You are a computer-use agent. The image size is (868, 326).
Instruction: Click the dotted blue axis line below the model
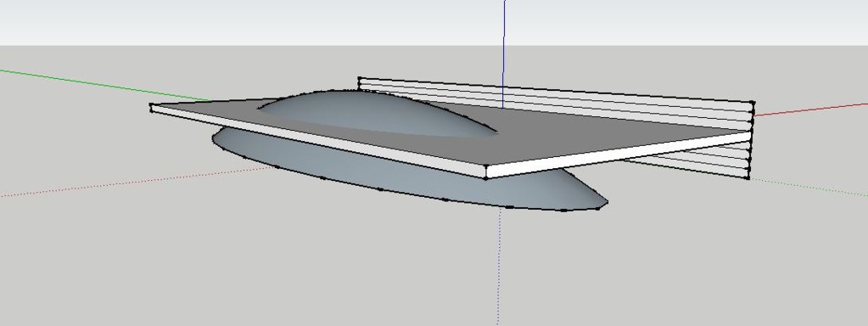(499, 266)
